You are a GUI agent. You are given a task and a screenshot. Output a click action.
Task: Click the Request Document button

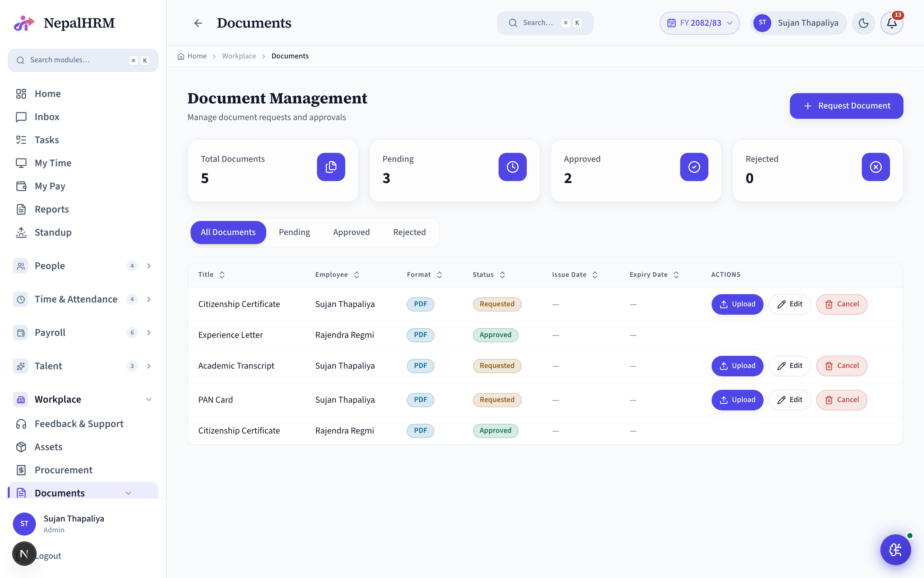(846, 106)
